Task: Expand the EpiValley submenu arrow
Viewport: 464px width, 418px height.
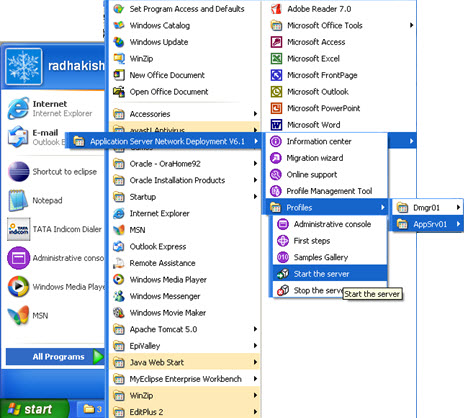Action: pyautogui.click(x=255, y=346)
